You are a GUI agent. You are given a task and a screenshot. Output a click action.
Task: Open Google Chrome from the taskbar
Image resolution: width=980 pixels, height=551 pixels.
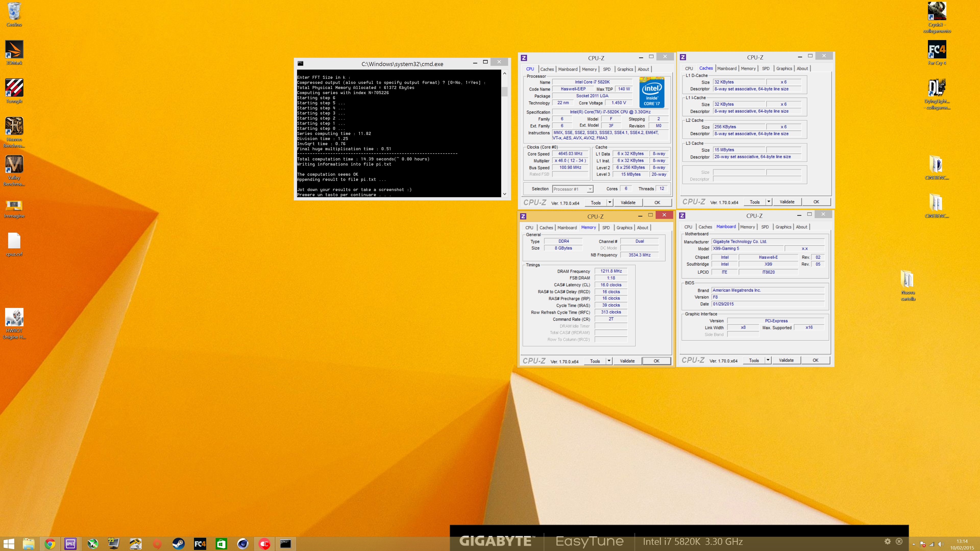point(50,544)
